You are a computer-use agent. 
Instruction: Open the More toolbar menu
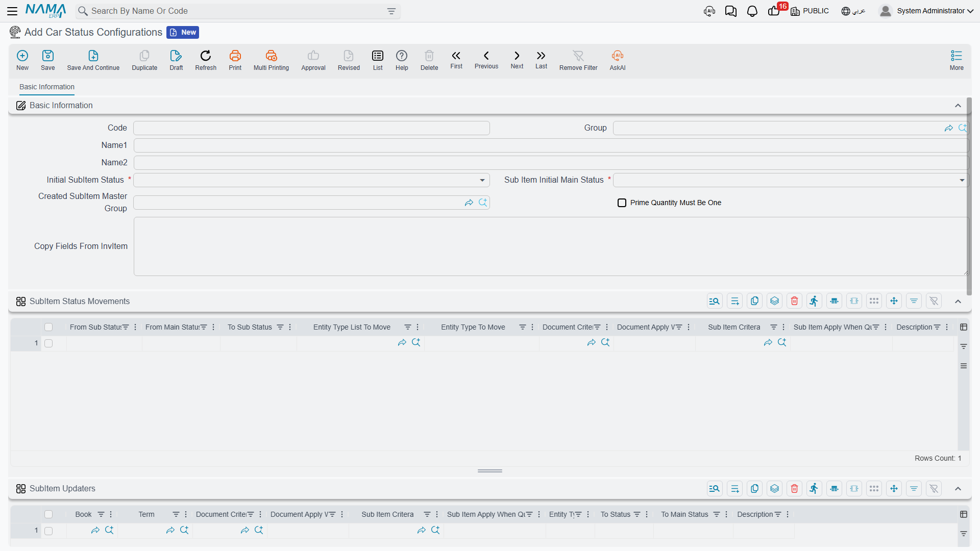(x=957, y=60)
